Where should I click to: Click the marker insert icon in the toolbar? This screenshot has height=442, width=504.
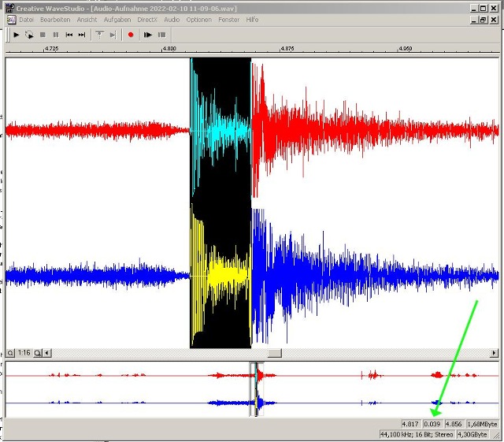[x=100, y=35]
